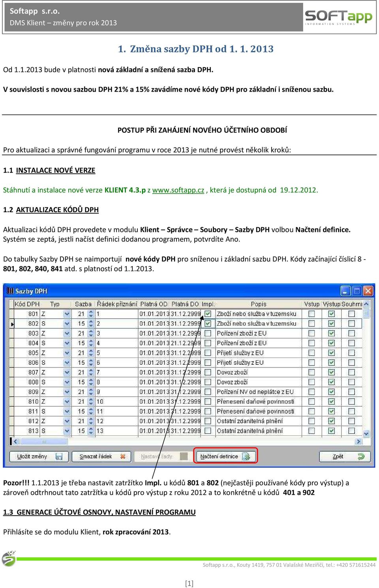Toggle Souhrn checkbox for code 812
Screen dimensions: 379x588
(351, 421)
